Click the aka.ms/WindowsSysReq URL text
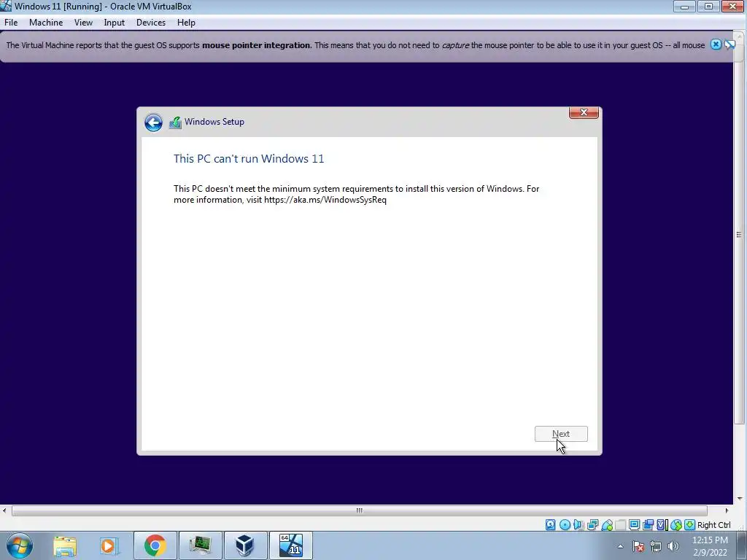The image size is (747, 560). pos(325,200)
